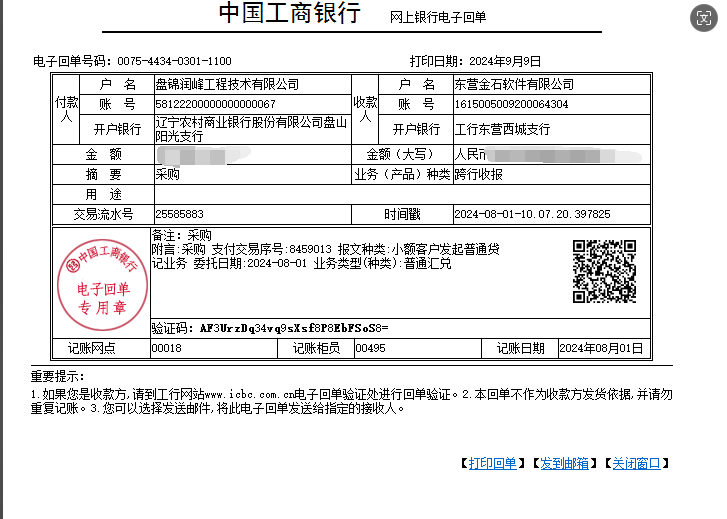Click the 收款人 label cell

pyautogui.click(x=365, y=109)
